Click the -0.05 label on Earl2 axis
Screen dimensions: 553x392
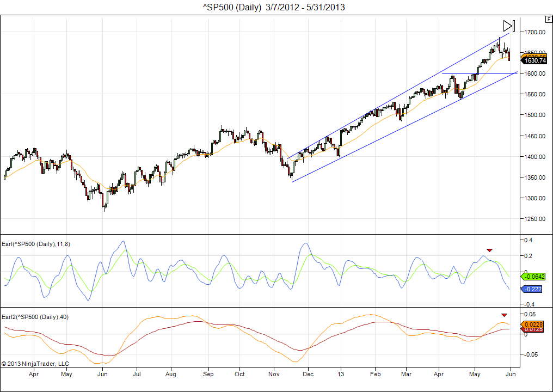coord(531,354)
